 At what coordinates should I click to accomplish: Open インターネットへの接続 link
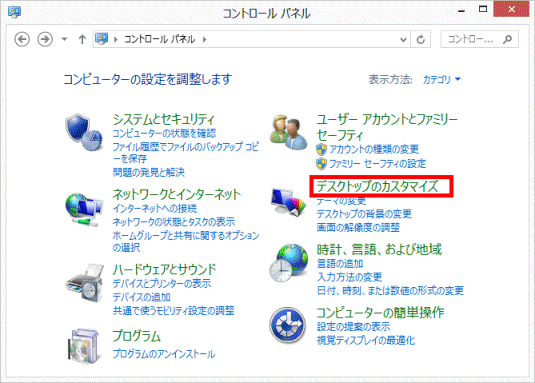(x=155, y=208)
